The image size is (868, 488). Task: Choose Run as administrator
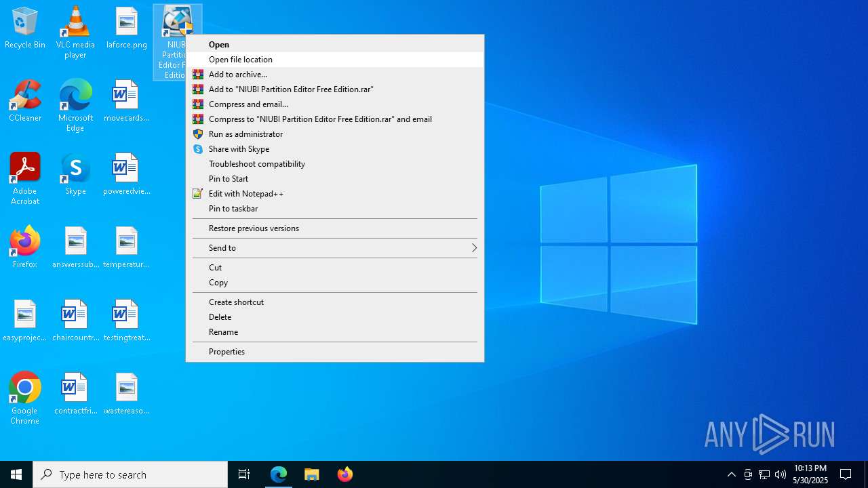(335, 134)
